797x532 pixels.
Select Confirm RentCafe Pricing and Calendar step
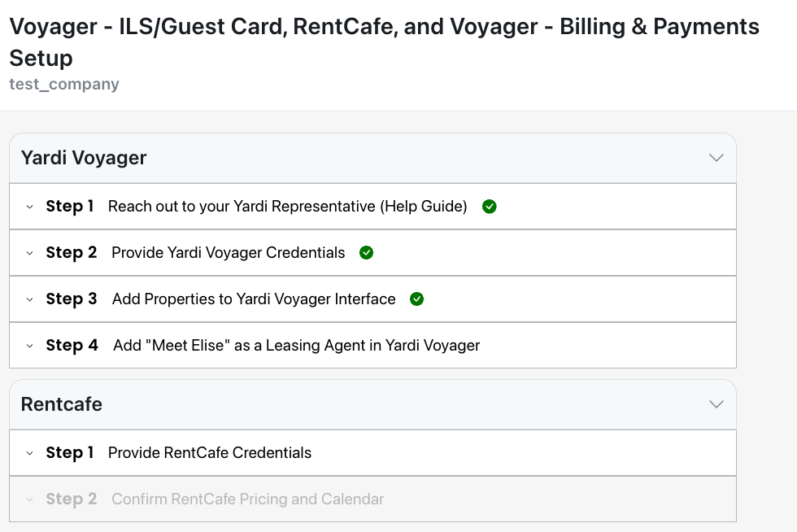[x=372, y=499]
